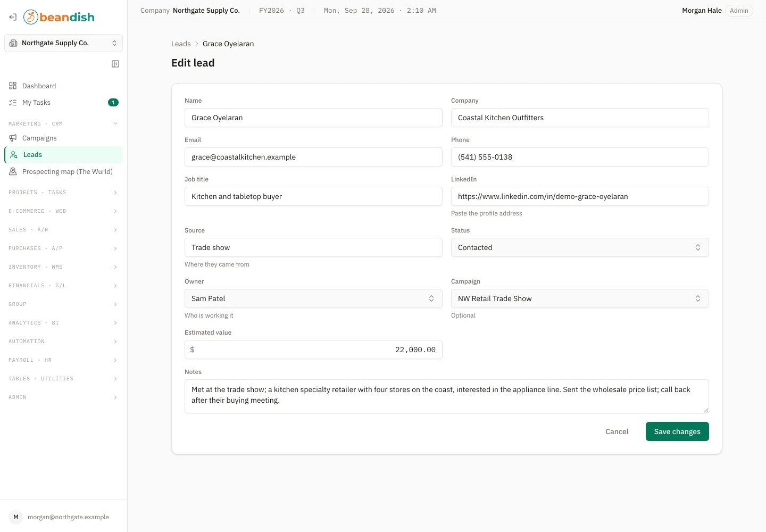This screenshot has height=532, width=766.
Task: Go to Dashboard in sidebar
Action: (x=63, y=86)
